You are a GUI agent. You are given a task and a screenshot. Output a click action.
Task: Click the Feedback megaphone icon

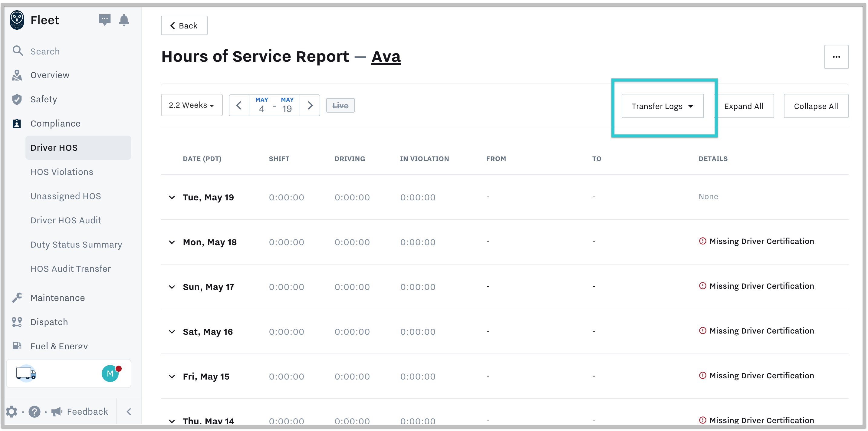(x=56, y=411)
